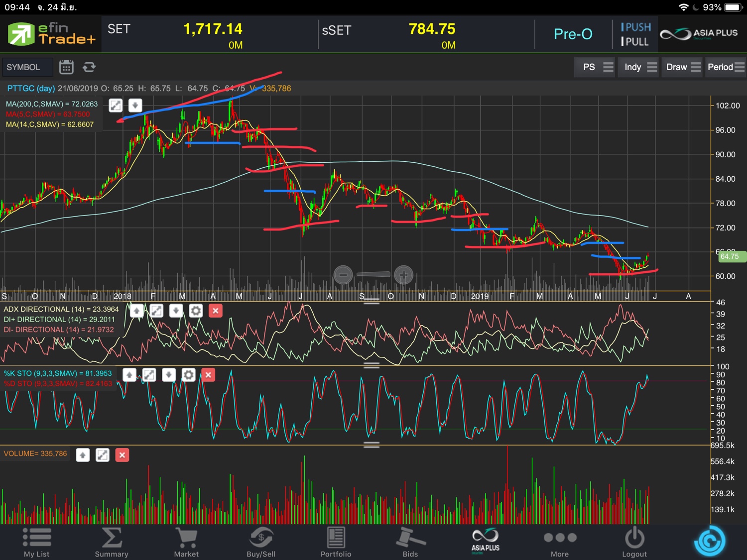
Task: Open the calendar date picker icon
Action: (x=66, y=67)
